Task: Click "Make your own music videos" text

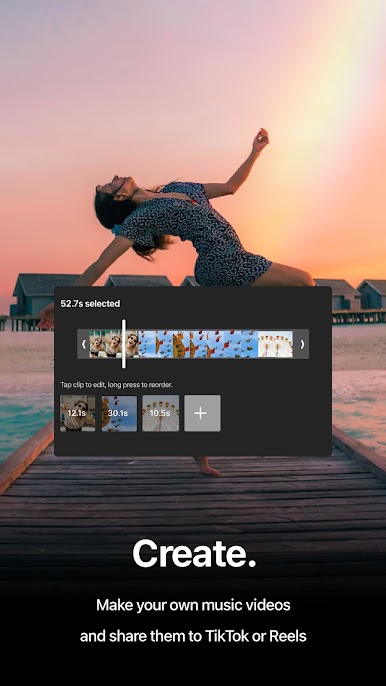Action: [193, 605]
